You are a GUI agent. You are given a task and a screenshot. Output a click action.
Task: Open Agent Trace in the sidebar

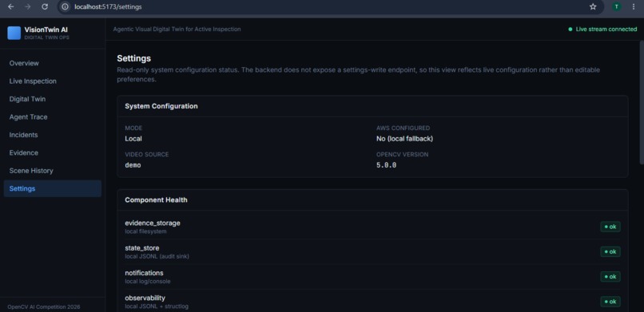53,117
